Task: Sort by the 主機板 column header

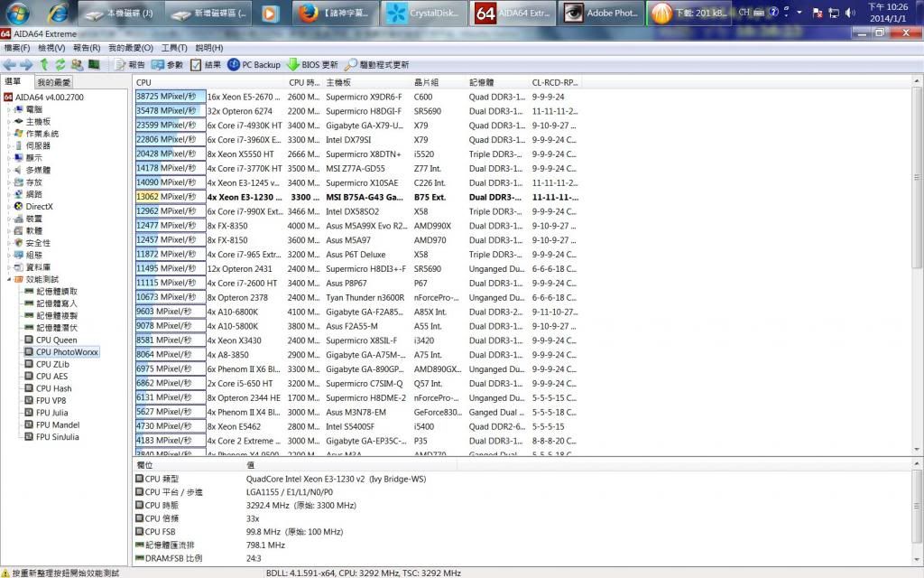Action: [x=367, y=82]
